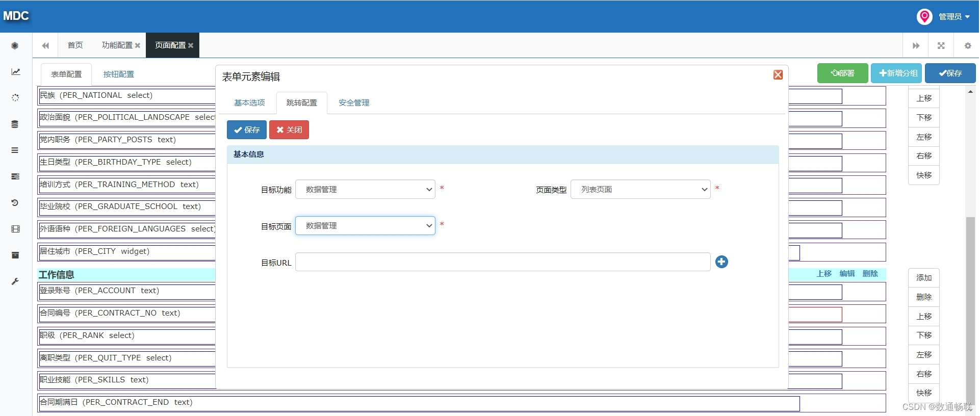This screenshot has height=416, width=980.
Task: Open the archive box sidebar icon
Action: (15, 255)
